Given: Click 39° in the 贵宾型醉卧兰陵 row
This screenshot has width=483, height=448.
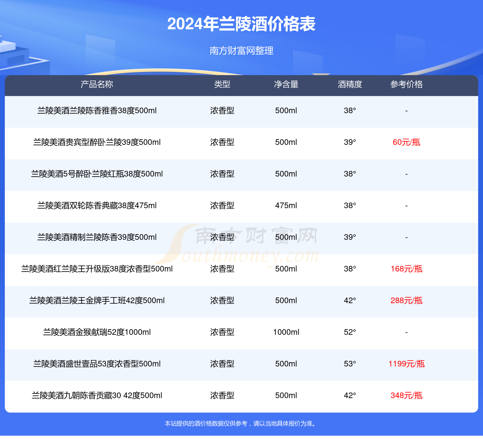Looking at the screenshot, I should pyautogui.click(x=350, y=142).
